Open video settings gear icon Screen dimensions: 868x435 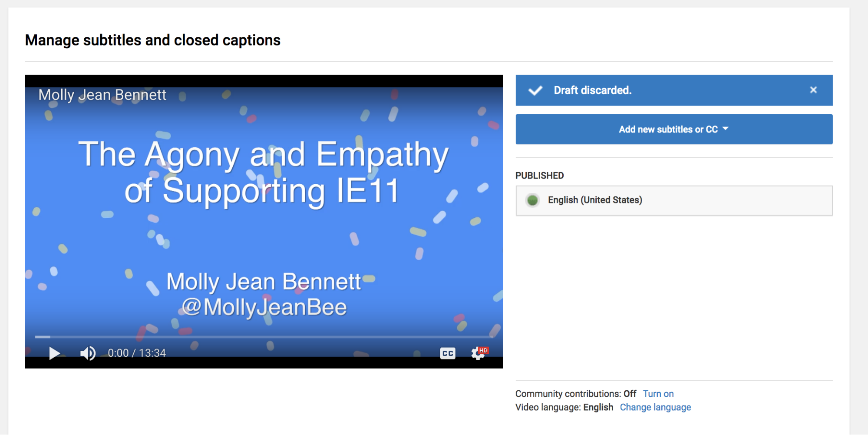pyautogui.click(x=479, y=353)
